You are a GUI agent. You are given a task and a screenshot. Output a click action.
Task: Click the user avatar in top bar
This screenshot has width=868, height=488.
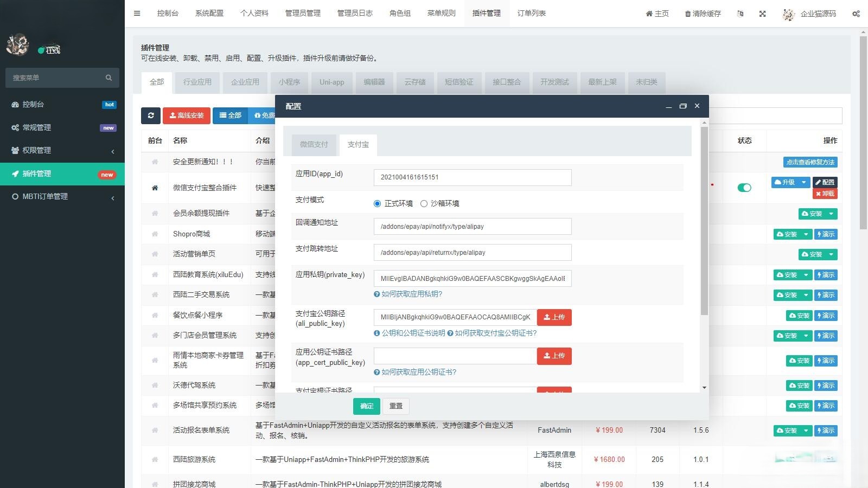pyautogui.click(x=789, y=14)
